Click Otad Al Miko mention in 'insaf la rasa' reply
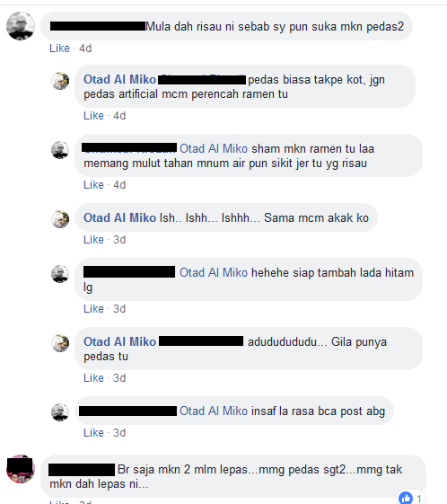Image resolution: width=447 pixels, height=504 pixels. coord(214,411)
